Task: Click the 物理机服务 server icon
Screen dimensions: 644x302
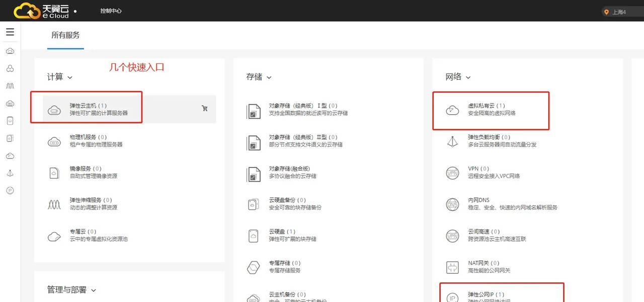Action: 54,142
